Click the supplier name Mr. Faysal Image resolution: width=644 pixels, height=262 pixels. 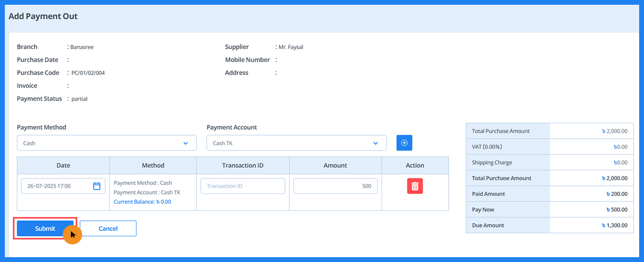pyautogui.click(x=291, y=47)
